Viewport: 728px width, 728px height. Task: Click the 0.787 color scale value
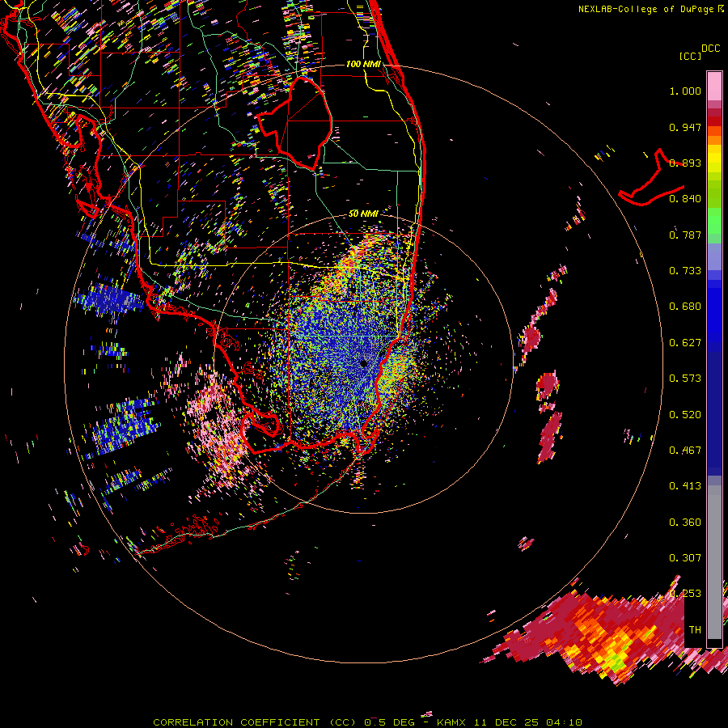click(685, 235)
